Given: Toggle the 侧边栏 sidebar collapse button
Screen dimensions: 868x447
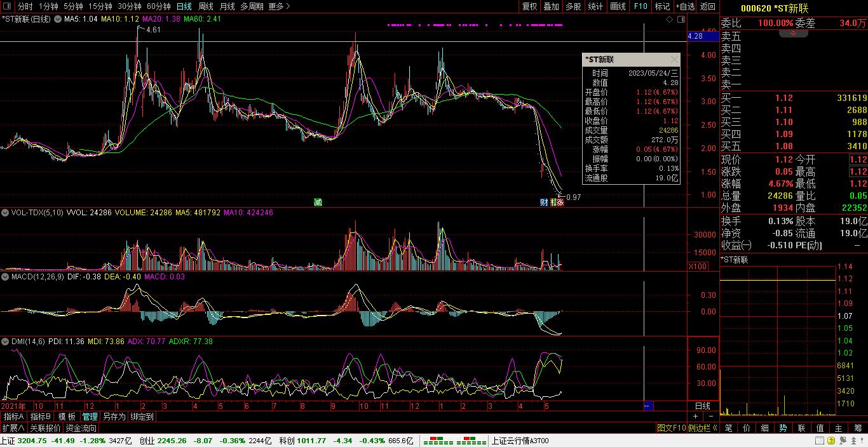Looking at the screenshot, I should [703, 428].
